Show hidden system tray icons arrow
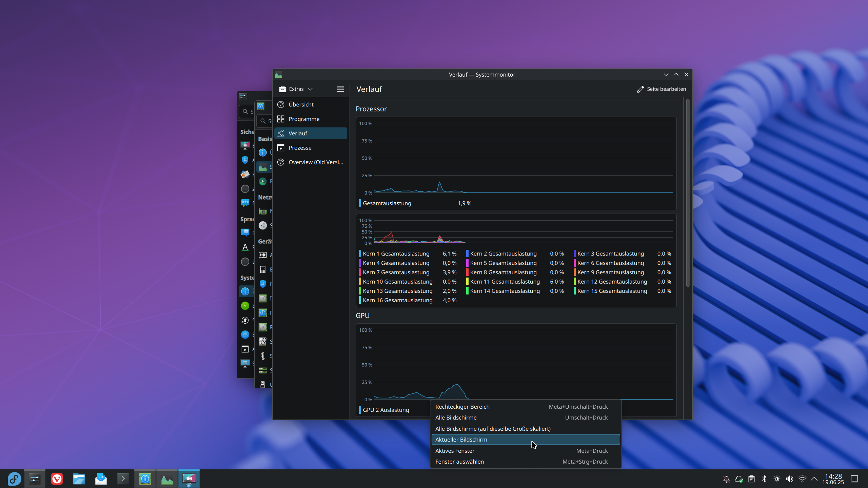The height and width of the screenshot is (488, 868). pos(814,479)
